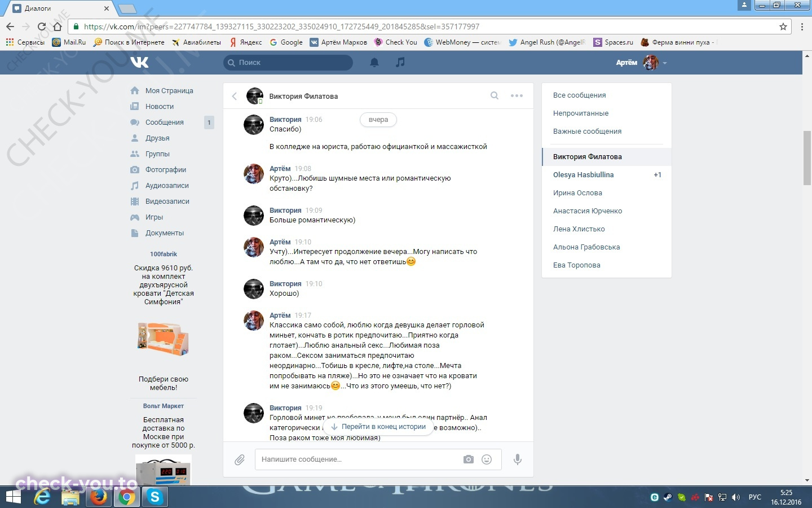Select the browser address bar URL
Viewport: 812px width, 508px height.
click(282, 27)
